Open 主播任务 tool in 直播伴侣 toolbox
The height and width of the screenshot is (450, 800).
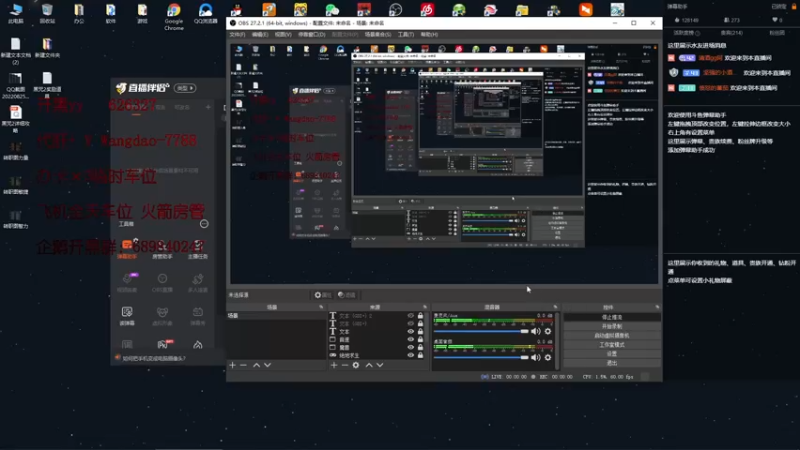(197, 249)
